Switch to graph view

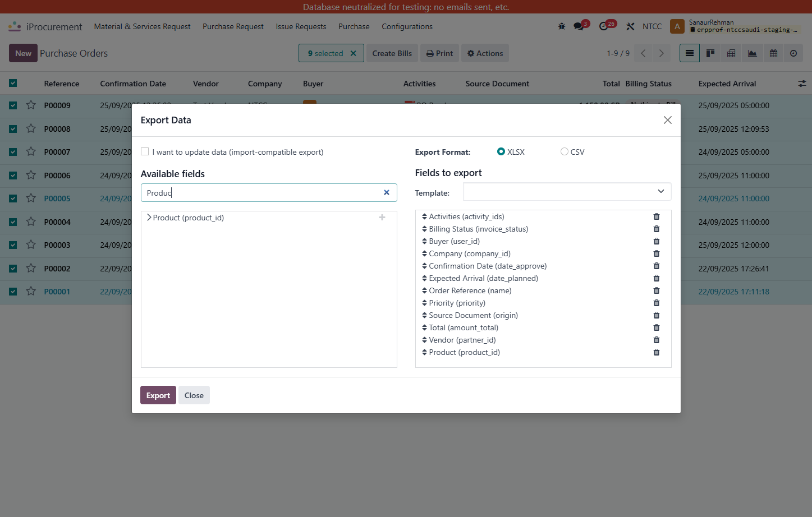tap(752, 53)
